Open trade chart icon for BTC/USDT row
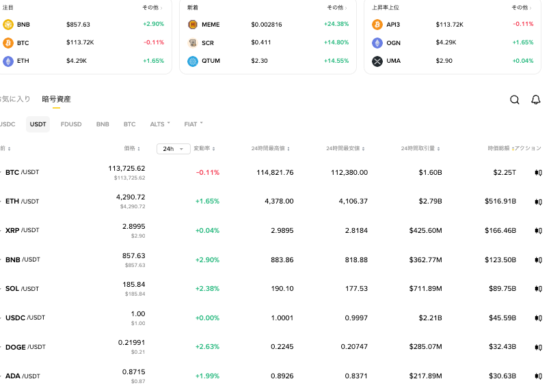 538,173
